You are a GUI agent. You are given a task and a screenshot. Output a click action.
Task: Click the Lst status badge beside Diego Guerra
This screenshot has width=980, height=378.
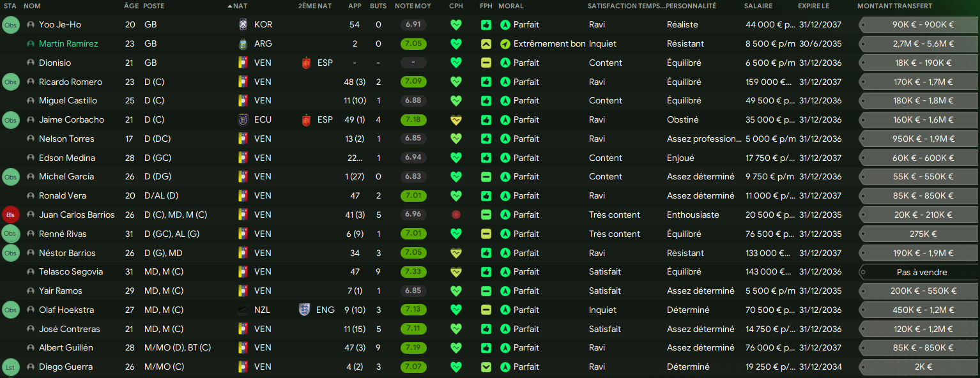click(x=11, y=367)
